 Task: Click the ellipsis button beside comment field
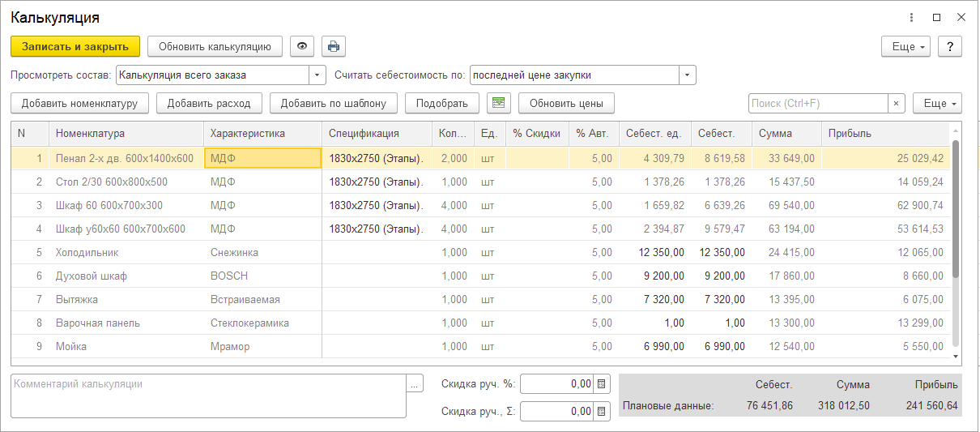415,384
